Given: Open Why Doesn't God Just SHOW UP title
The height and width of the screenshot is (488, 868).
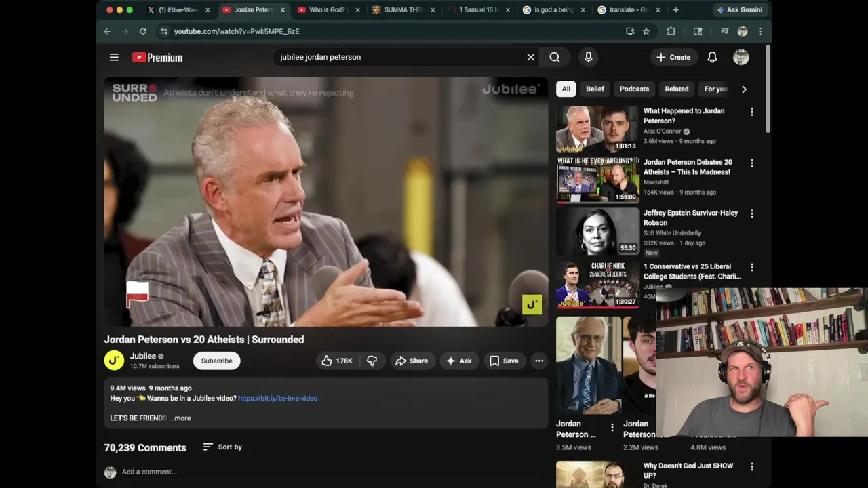Looking at the screenshot, I should (x=688, y=470).
